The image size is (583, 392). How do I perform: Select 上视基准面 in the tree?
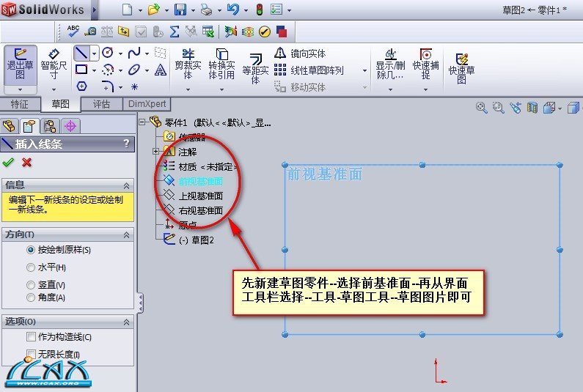pyautogui.click(x=201, y=196)
